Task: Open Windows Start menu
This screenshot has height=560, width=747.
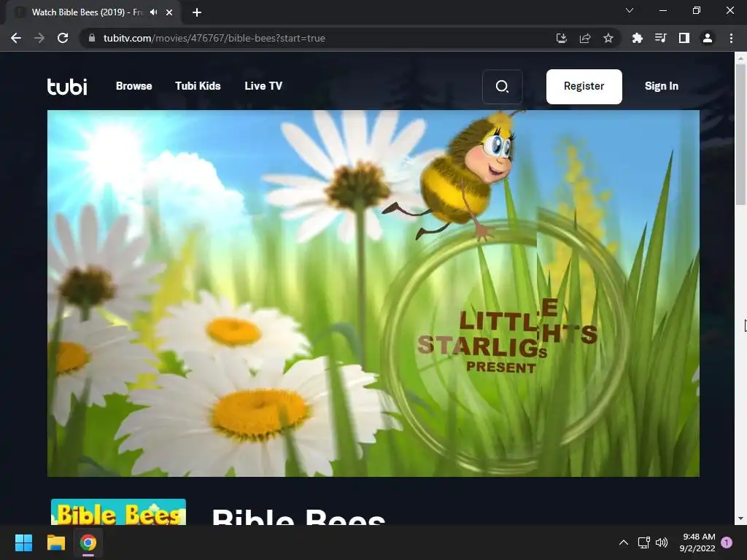Action: click(23, 542)
